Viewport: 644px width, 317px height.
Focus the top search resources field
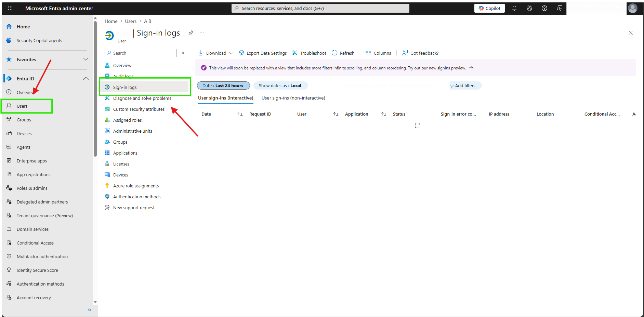(320, 8)
